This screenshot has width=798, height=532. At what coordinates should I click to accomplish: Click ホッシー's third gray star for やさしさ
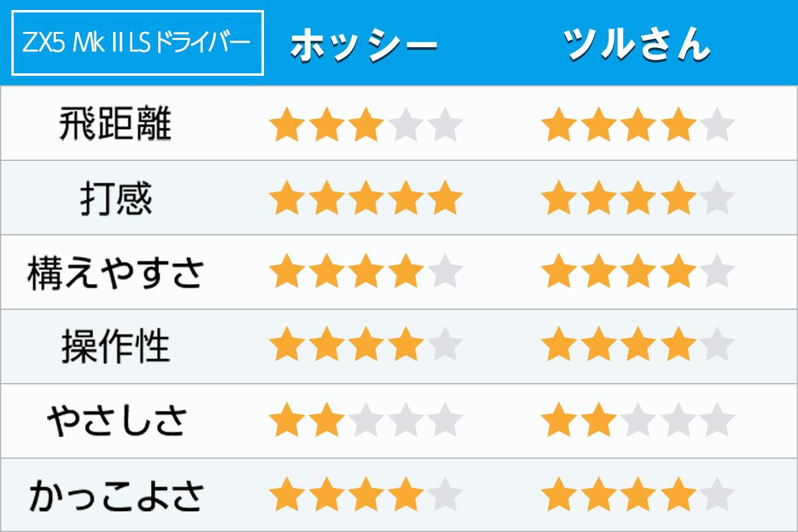[x=366, y=422]
